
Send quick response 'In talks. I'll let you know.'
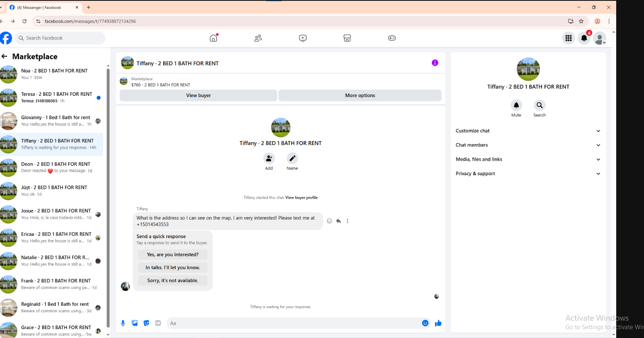coord(173,267)
